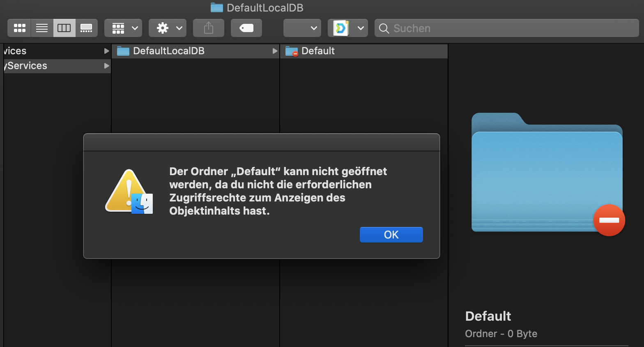Viewport: 644px width, 347px height.
Task: Open the gear action menu
Action: pos(168,28)
